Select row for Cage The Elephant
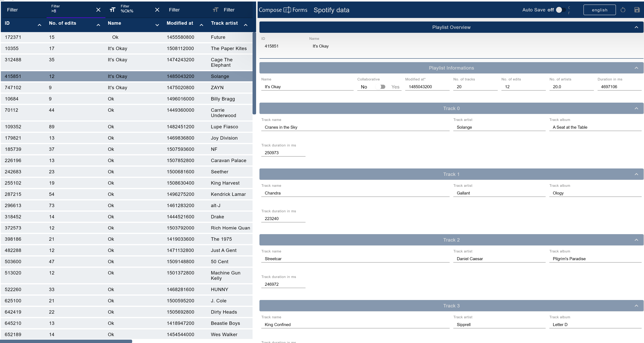The height and width of the screenshot is (343, 644). tap(126, 62)
